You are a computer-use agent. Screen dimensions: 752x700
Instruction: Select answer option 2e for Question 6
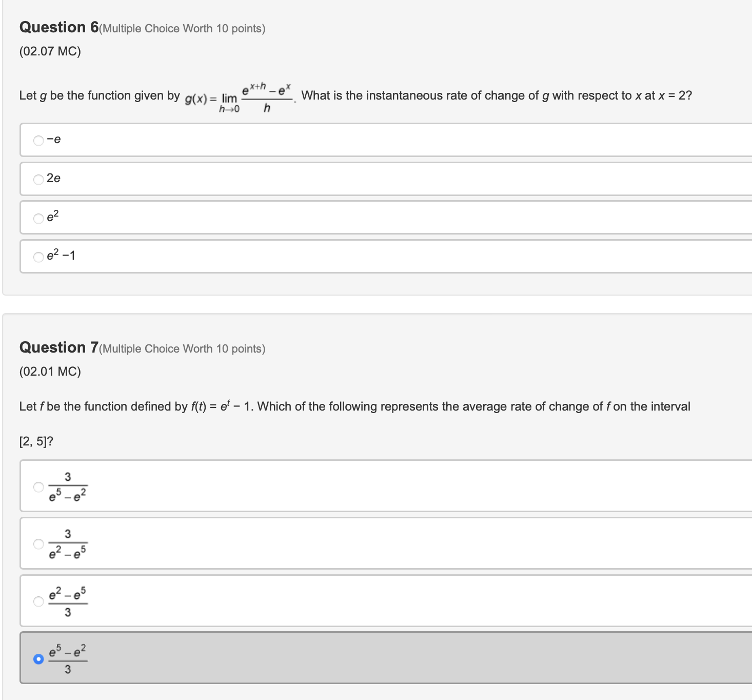(x=38, y=179)
